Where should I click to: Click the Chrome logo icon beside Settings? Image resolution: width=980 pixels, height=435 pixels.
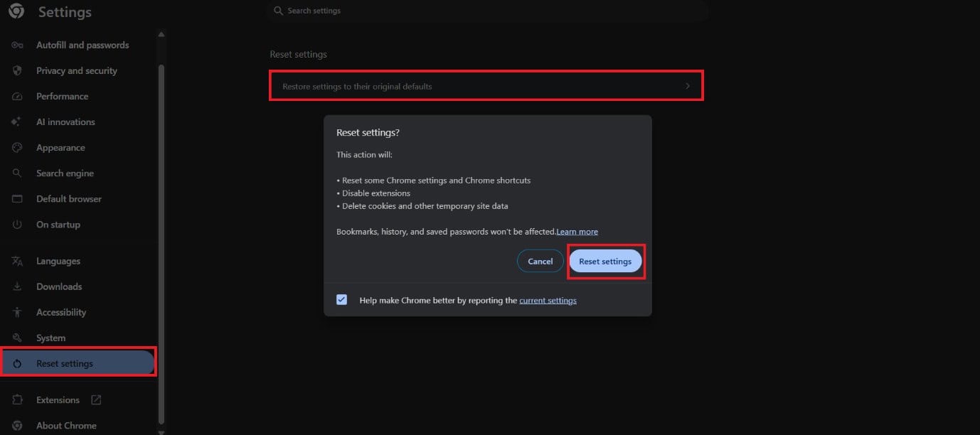point(16,11)
